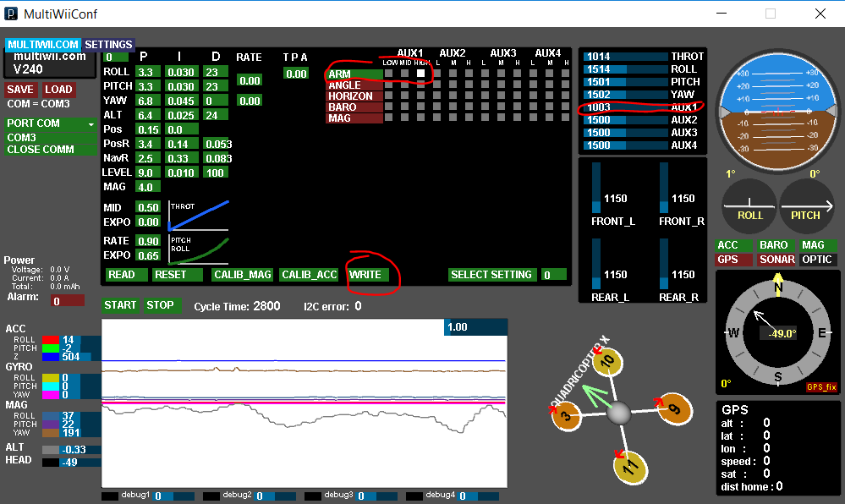The width and height of the screenshot is (845, 504).
Task: Click motor 10 in the quadcopter diagram
Action: 608,362
